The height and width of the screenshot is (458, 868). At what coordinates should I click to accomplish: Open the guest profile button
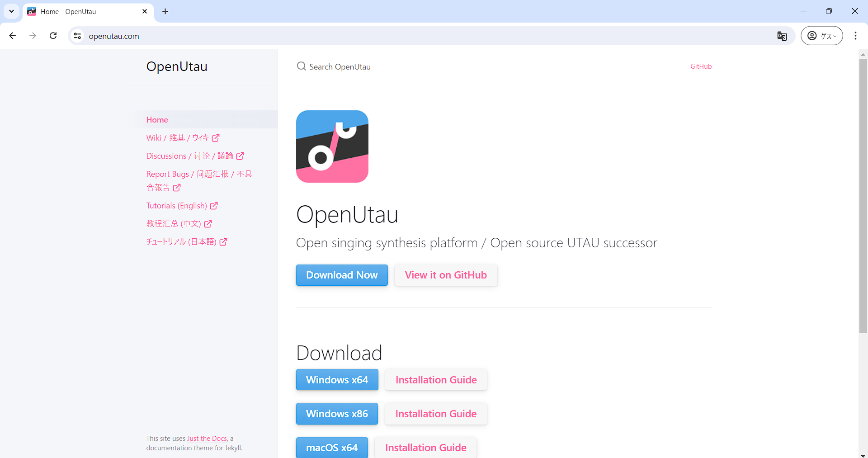pyautogui.click(x=821, y=36)
